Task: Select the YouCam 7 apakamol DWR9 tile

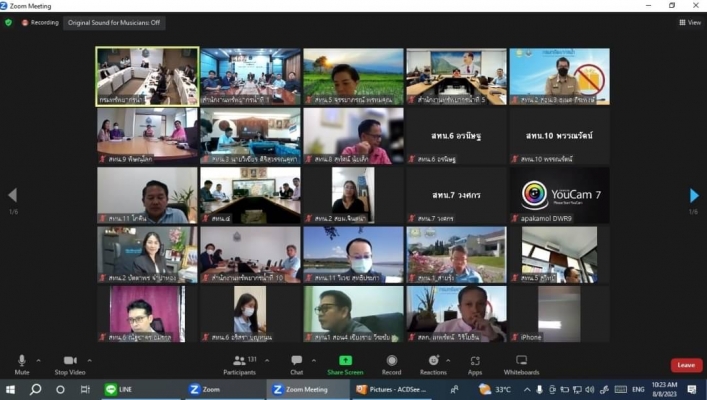Action: click(560, 195)
